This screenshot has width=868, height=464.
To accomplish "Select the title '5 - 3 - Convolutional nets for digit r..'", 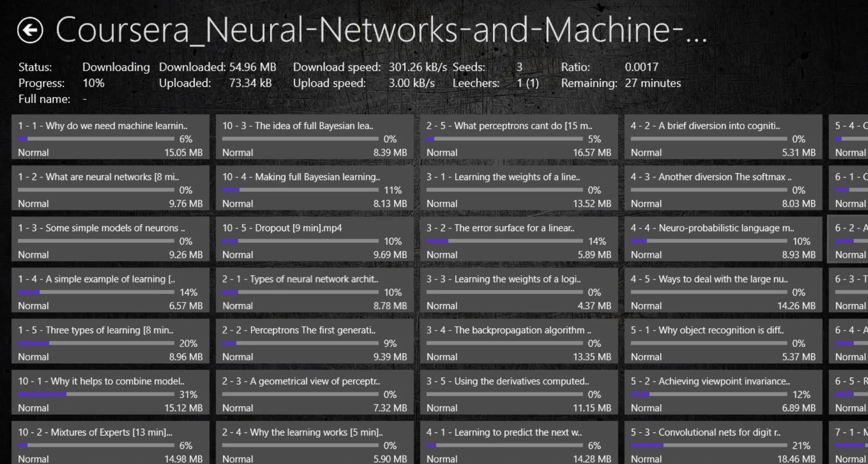I will pos(706,432).
